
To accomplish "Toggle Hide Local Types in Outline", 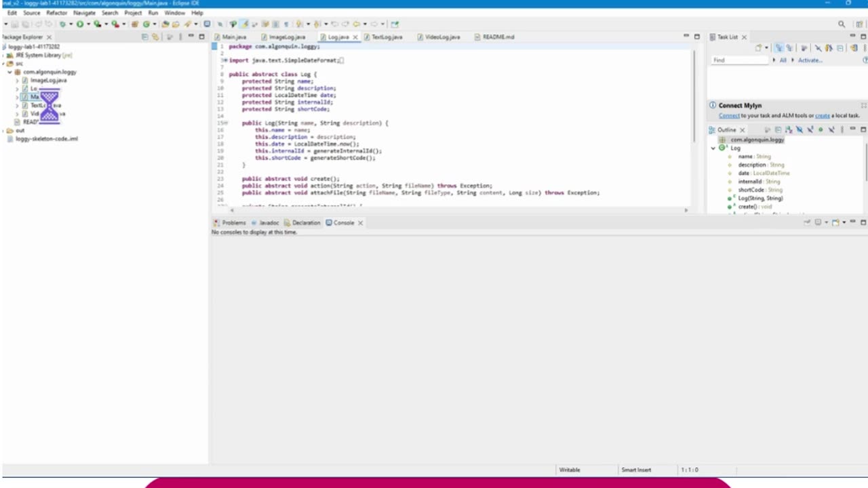I will (x=831, y=129).
